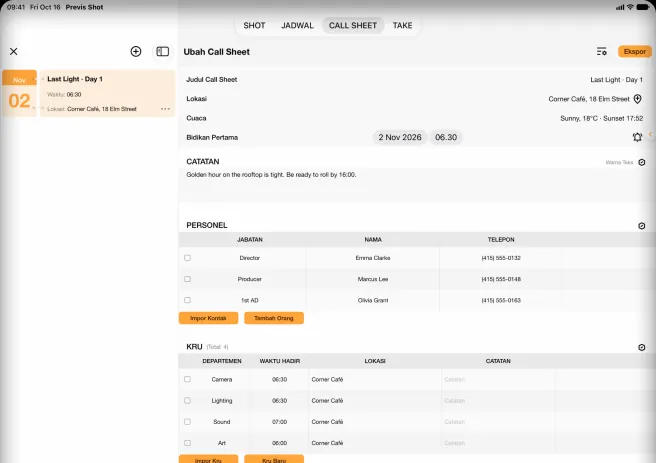Click the Camera call time 06:30
This screenshot has width=656, height=463.
[279, 379]
